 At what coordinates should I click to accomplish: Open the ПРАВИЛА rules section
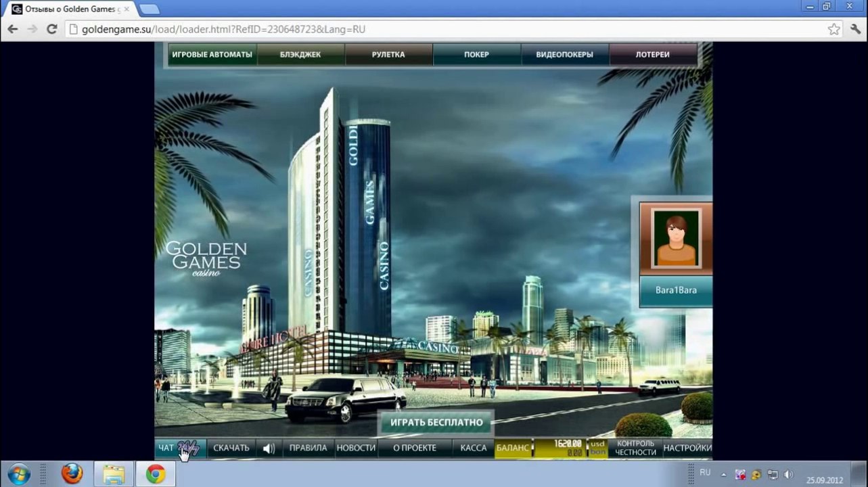[308, 448]
